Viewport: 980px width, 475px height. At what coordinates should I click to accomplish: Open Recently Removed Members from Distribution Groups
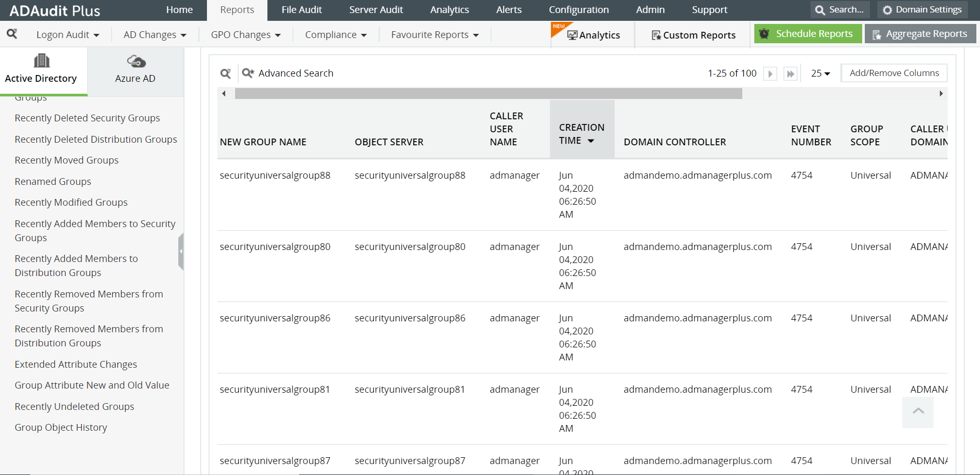pyautogui.click(x=89, y=336)
